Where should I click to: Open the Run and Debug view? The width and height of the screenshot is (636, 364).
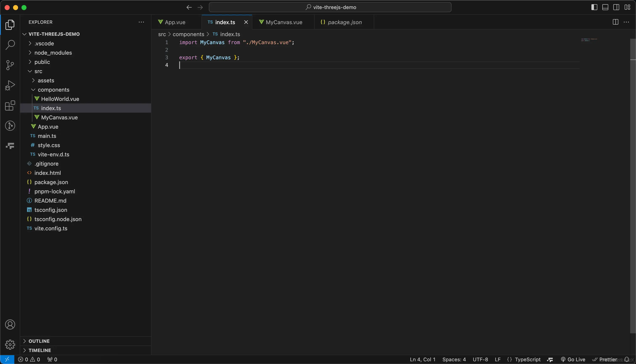(x=10, y=85)
